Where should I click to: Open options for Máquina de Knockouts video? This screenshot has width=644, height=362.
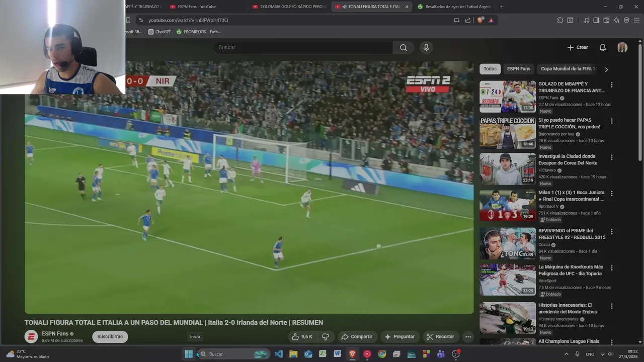(611, 268)
